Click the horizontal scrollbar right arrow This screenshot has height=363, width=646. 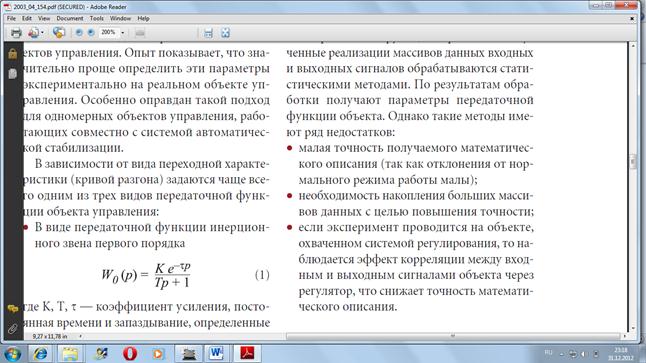point(625,336)
